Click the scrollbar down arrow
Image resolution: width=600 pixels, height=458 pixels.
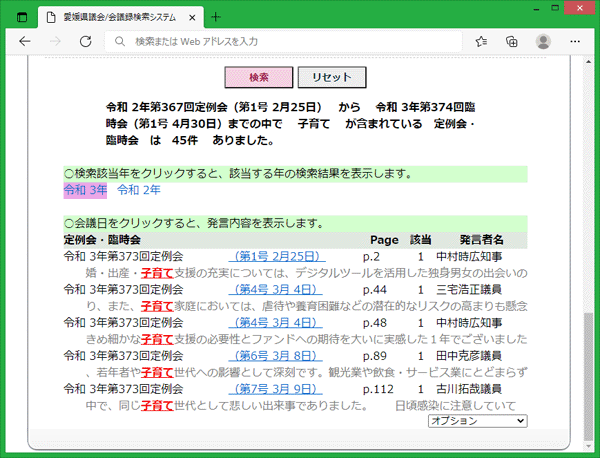pyautogui.click(x=588, y=446)
